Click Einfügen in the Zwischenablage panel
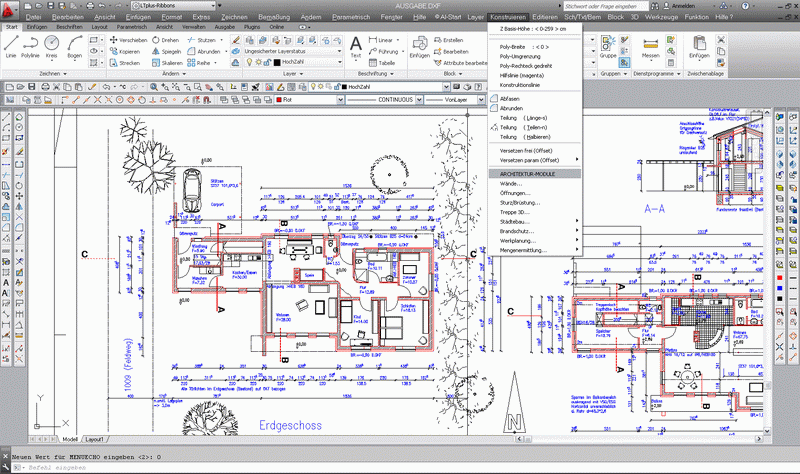Screen dimensions: 800x474 699,47
